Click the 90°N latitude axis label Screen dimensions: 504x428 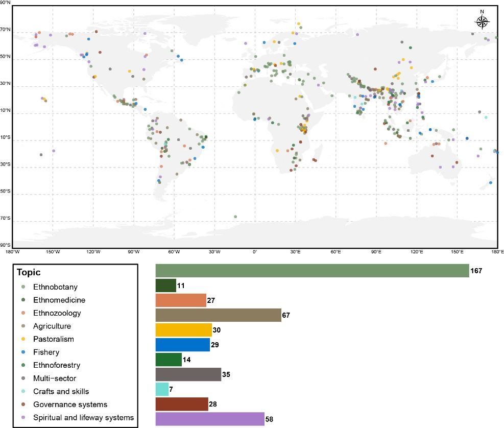pyautogui.click(x=5, y=3)
